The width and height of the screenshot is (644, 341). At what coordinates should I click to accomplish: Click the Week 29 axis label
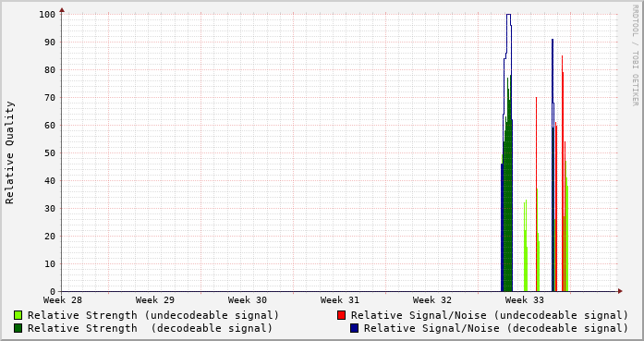pos(155,300)
